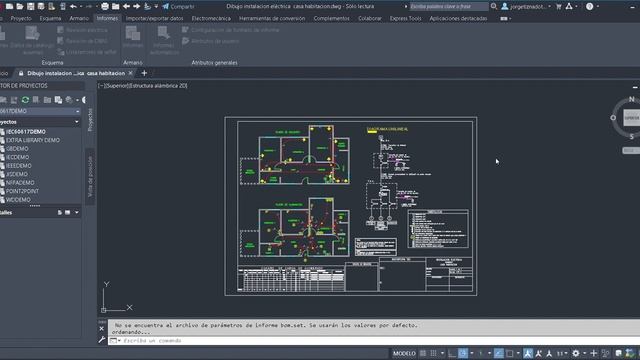The height and width of the screenshot is (360, 640).
Task: Click the workspace gear icon in status bar
Action: pyautogui.click(x=576, y=353)
